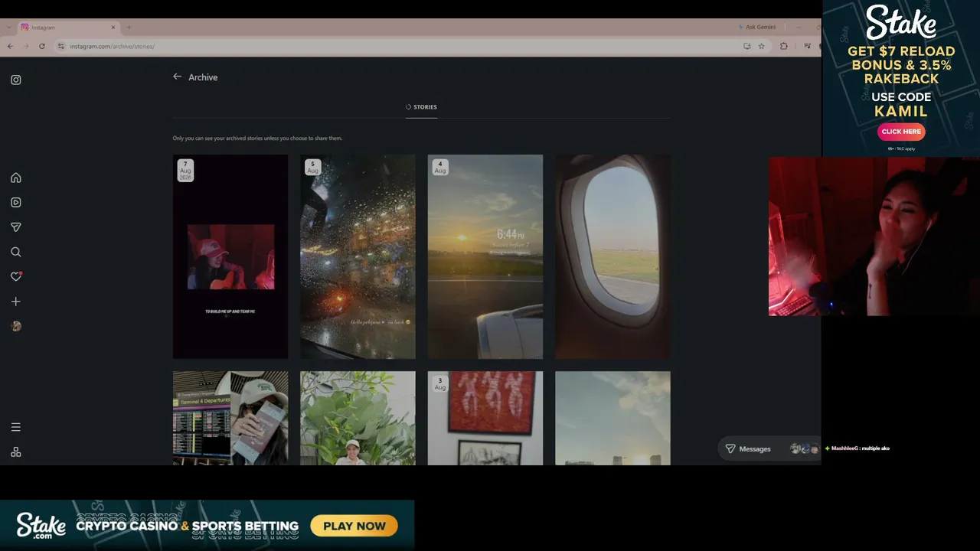The width and height of the screenshot is (980, 551).
Task: Open the browser extensions puzzle icon
Action: pyautogui.click(x=783, y=46)
